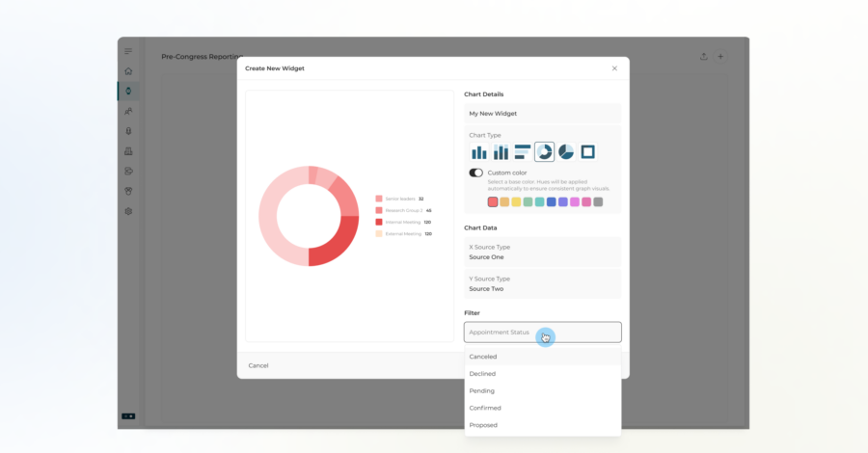Viewport: 868px width, 453px height.
Task: Click the Research Group 2 legend entry
Action: [403, 210]
